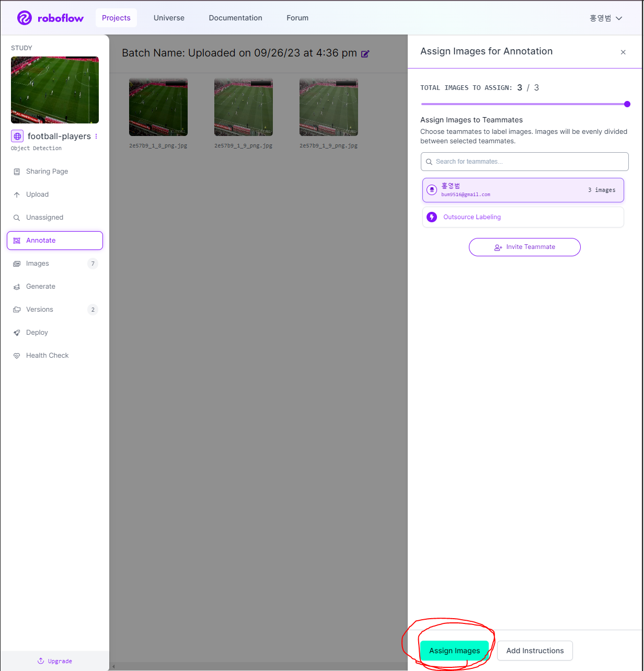Open the Universe tab
The width and height of the screenshot is (644, 671).
point(169,18)
